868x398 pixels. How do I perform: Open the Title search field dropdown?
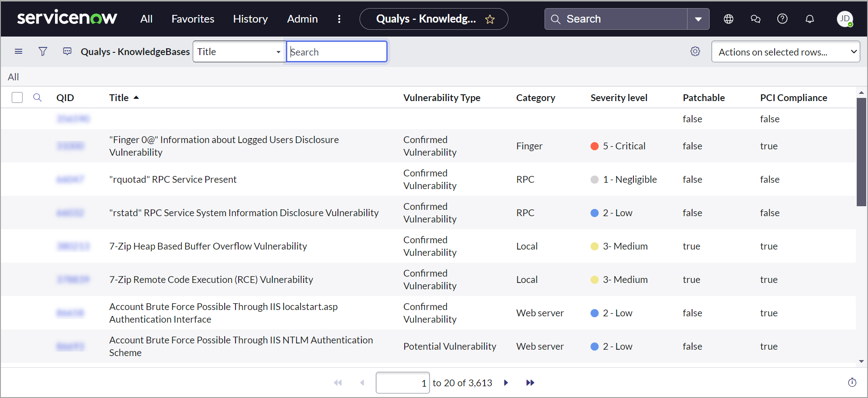pyautogui.click(x=239, y=51)
